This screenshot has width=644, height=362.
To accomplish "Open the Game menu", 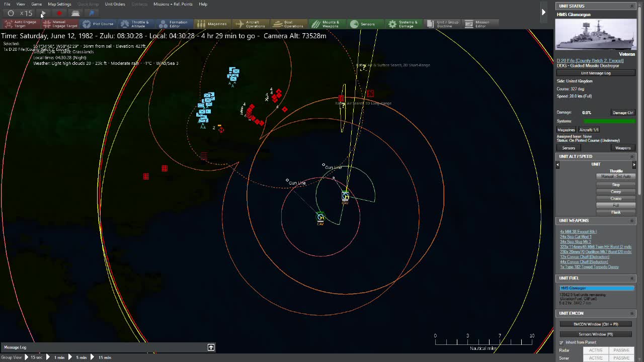I will (x=36, y=4).
